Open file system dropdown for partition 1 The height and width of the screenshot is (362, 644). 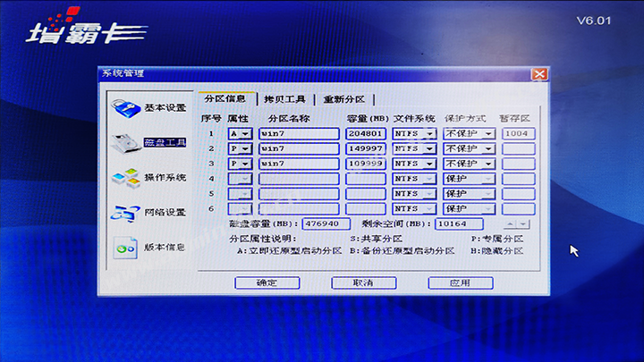point(429,134)
